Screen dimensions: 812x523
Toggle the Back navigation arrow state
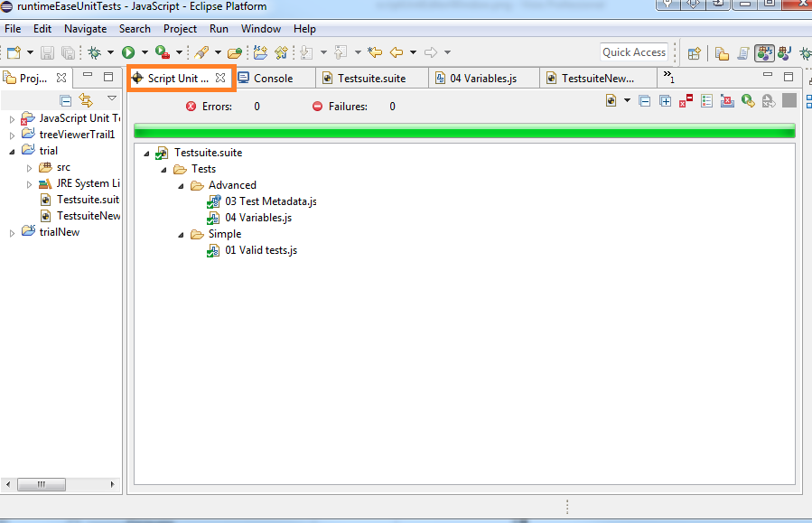(x=398, y=51)
